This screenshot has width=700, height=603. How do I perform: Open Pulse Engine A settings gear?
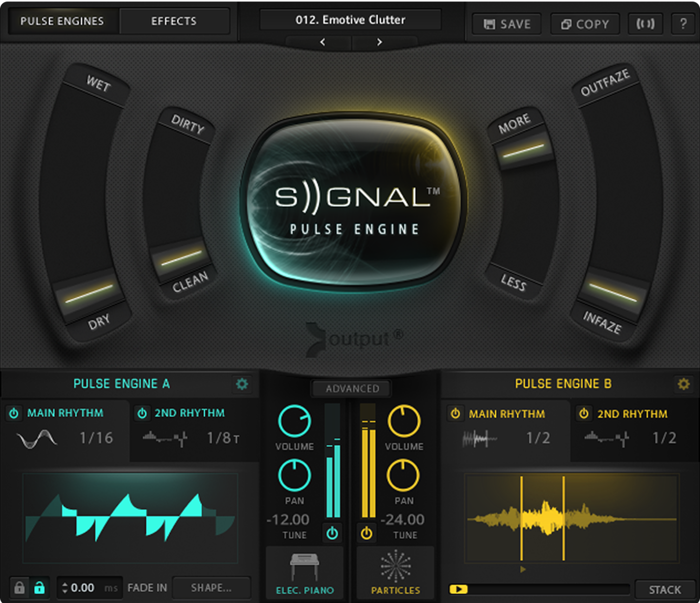tap(242, 384)
